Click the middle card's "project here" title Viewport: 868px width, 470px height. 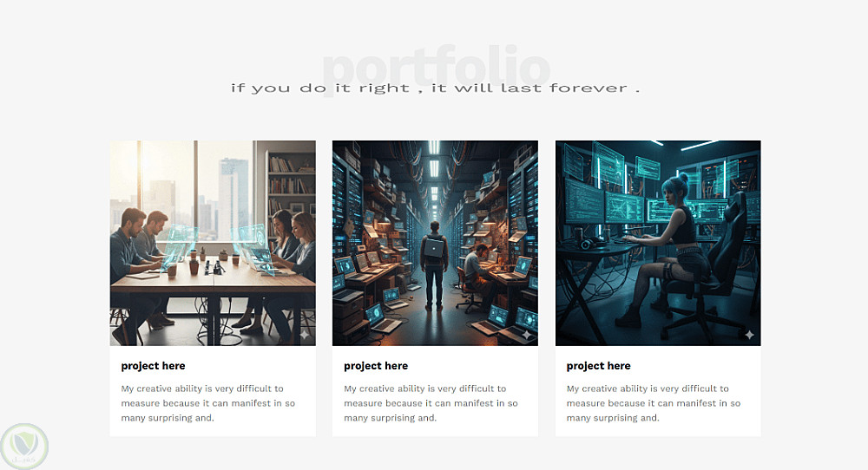pyautogui.click(x=376, y=366)
